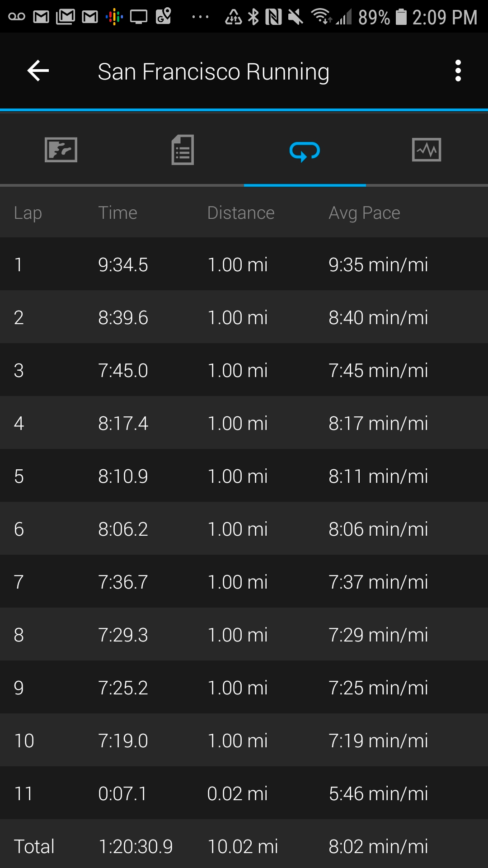The image size is (488, 868).
Task: Tap the Distance column header
Action: [x=240, y=213]
